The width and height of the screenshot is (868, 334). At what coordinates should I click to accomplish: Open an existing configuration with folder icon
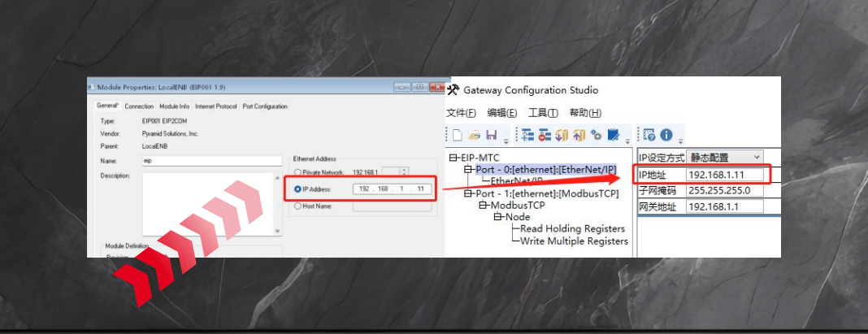[474, 135]
